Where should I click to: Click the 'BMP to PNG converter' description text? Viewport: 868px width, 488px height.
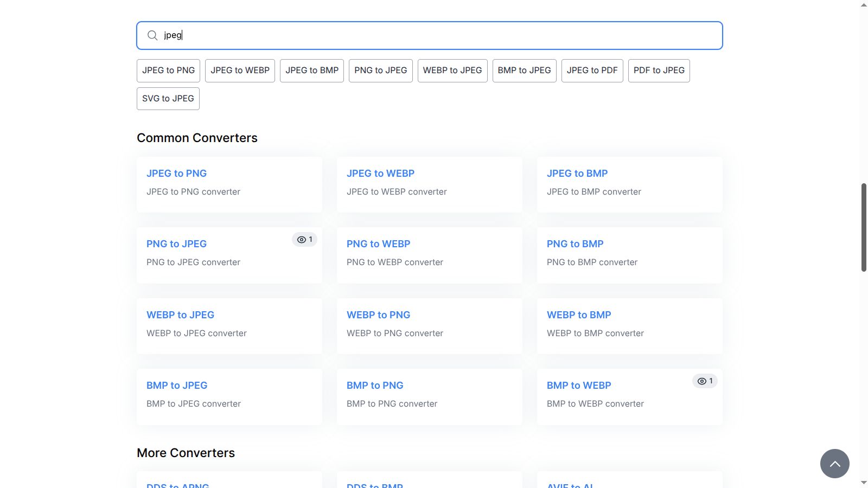click(392, 404)
